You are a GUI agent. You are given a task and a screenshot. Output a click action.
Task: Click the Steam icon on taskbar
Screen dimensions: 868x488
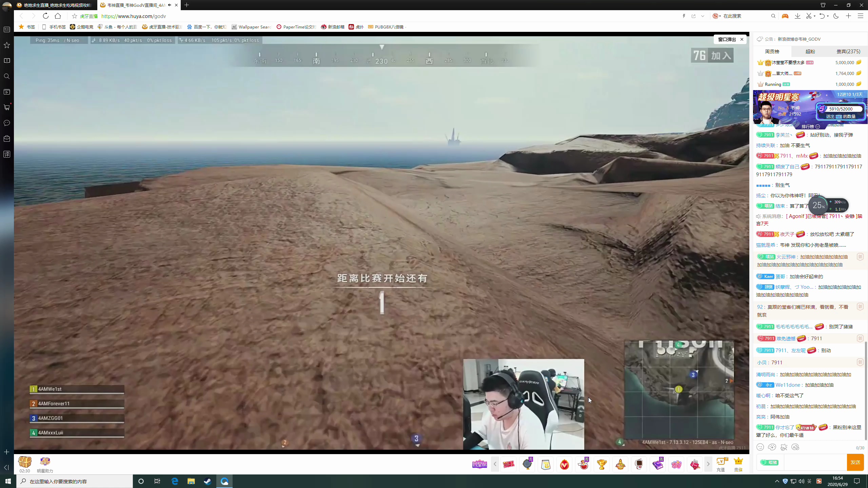[208, 481]
